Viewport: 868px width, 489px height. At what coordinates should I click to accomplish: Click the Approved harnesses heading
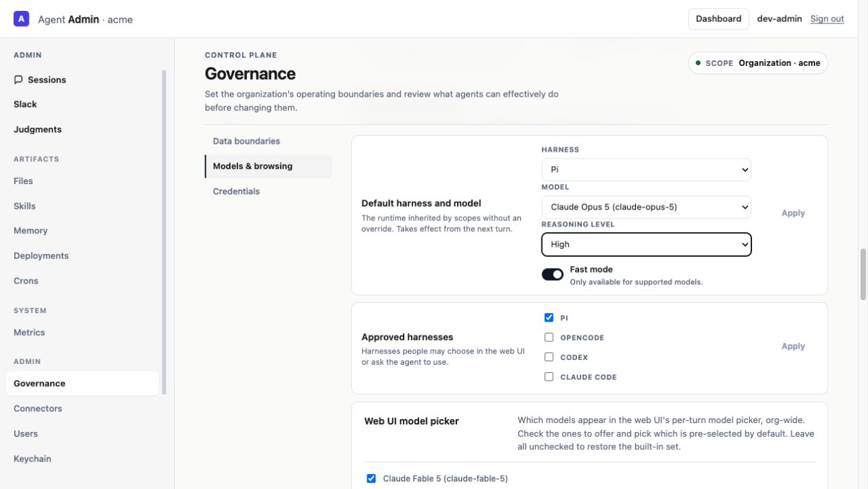click(408, 337)
